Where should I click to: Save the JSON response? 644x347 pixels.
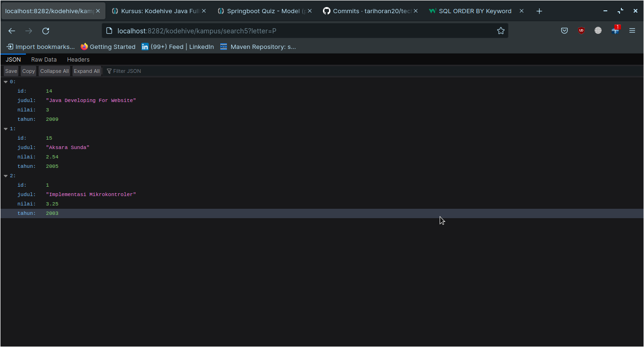tap(10, 71)
